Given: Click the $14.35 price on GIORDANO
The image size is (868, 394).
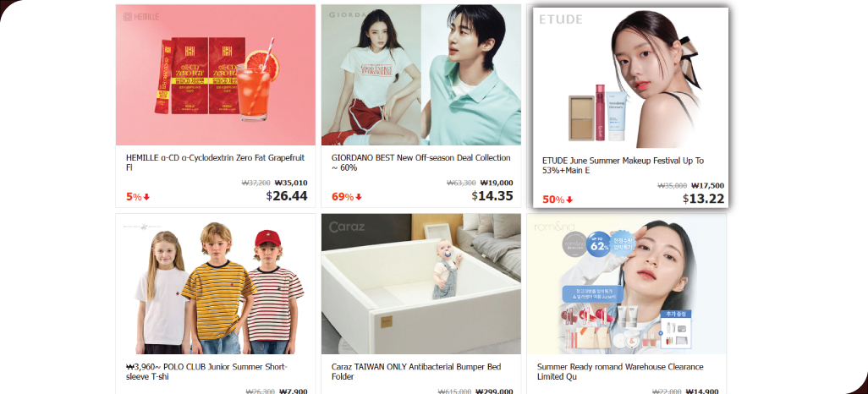Looking at the screenshot, I should coord(492,196).
